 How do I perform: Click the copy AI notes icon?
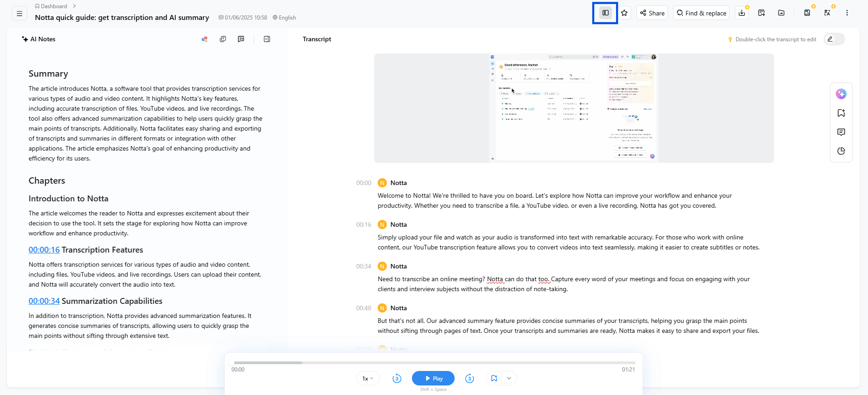coord(223,39)
